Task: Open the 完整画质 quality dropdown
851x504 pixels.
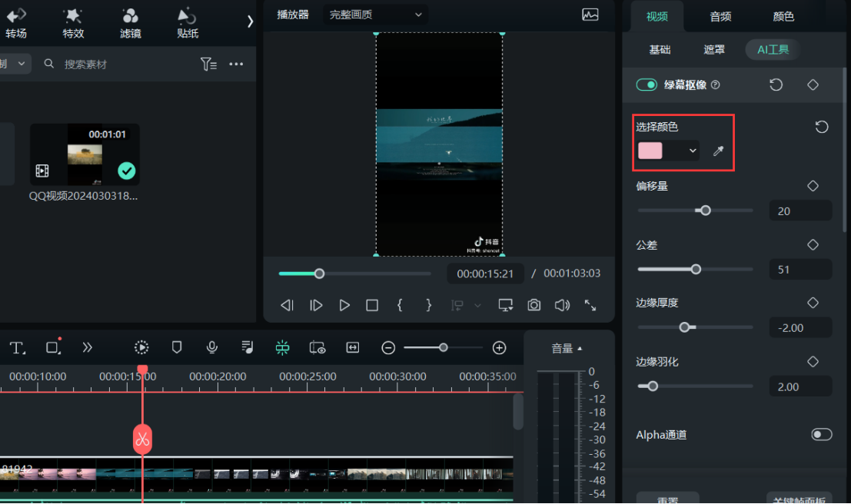Action: pyautogui.click(x=375, y=15)
